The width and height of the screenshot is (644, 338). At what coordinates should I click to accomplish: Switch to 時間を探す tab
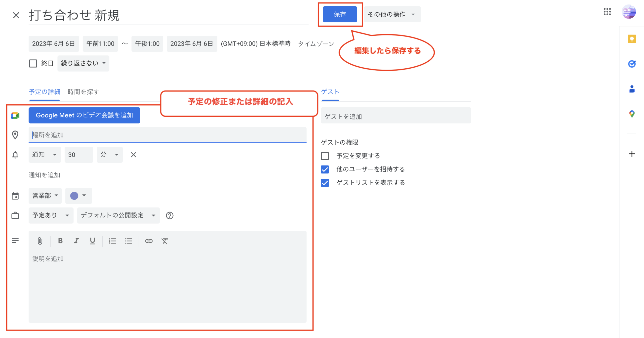coord(83,92)
